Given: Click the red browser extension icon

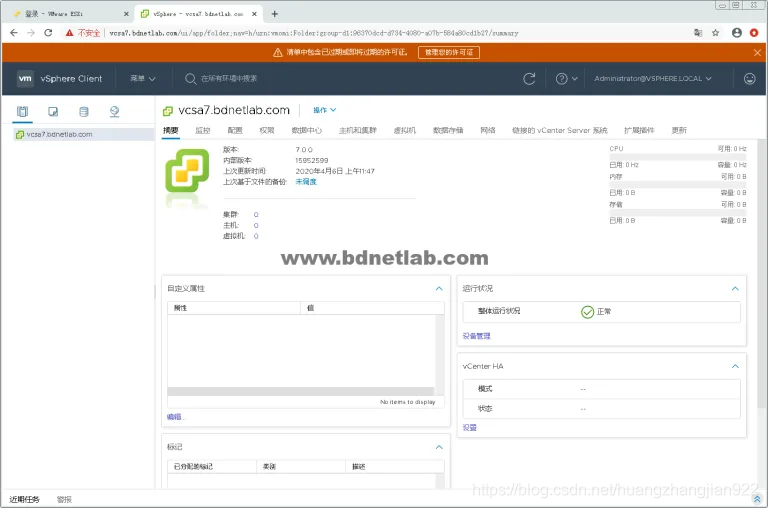Looking at the screenshot, I should click(754, 33).
